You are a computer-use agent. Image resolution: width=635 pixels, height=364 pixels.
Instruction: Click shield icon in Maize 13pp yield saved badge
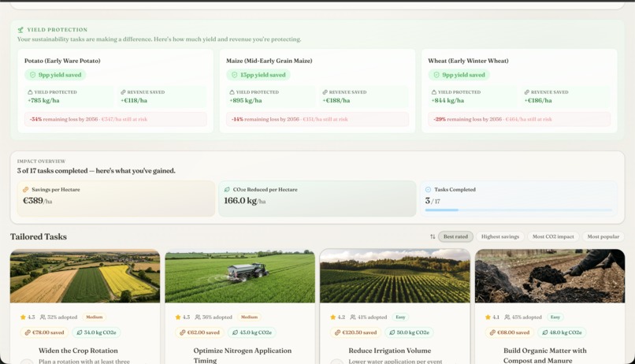(x=235, y=75)
